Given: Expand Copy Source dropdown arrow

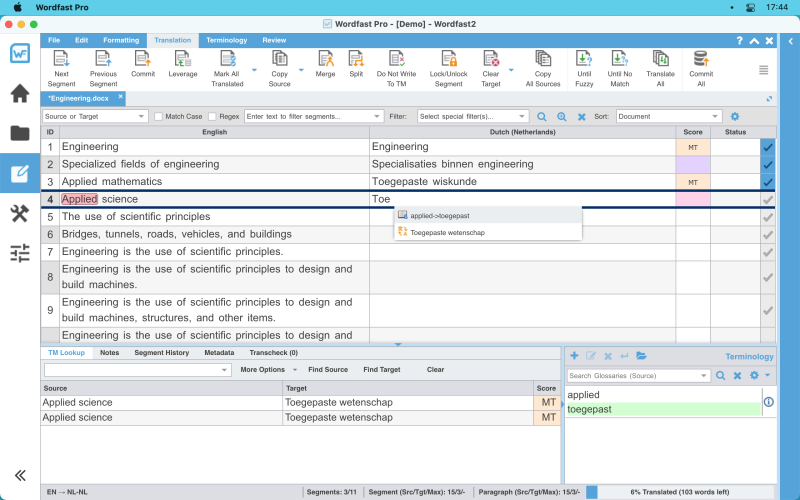Looking at the screenshot, I should [x=301, y=70].
